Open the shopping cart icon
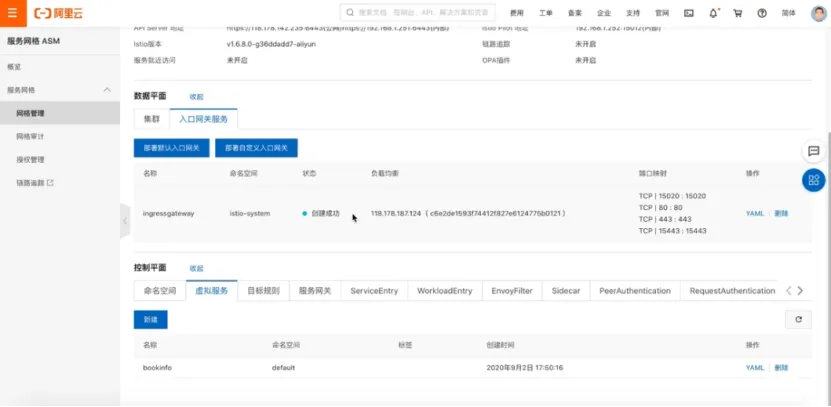 click(738, 13)
